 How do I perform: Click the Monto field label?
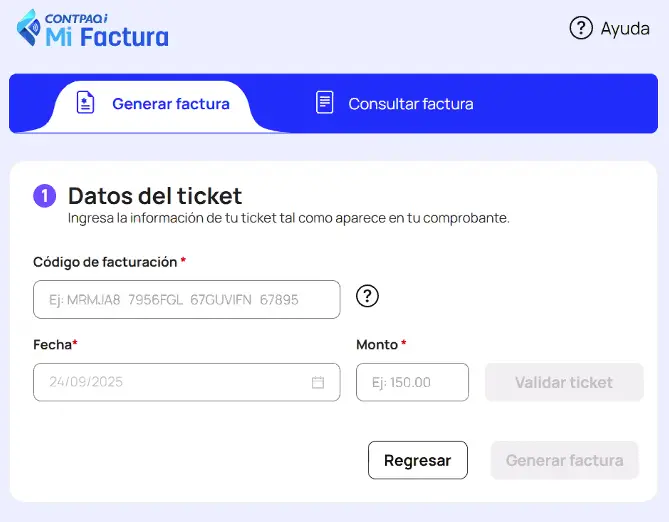coord(377,344)
